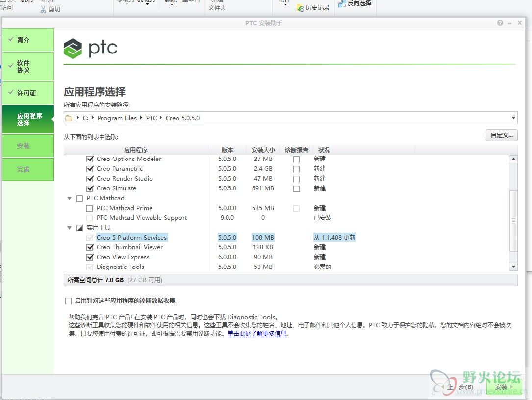This screenshot has height=400, width=532.
Task: Enable diagnostic report for Creo Options Modeler
Action: [297, 159]
